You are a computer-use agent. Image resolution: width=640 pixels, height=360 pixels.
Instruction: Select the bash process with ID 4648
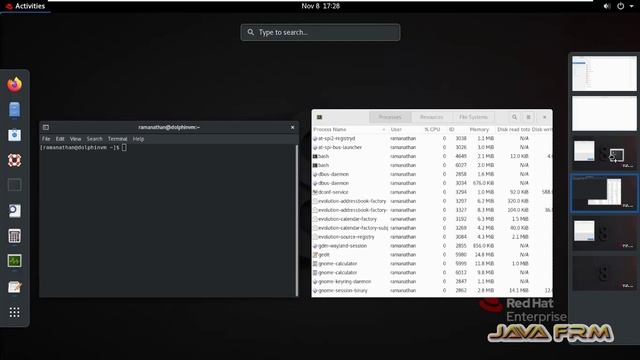click(432, 156)
